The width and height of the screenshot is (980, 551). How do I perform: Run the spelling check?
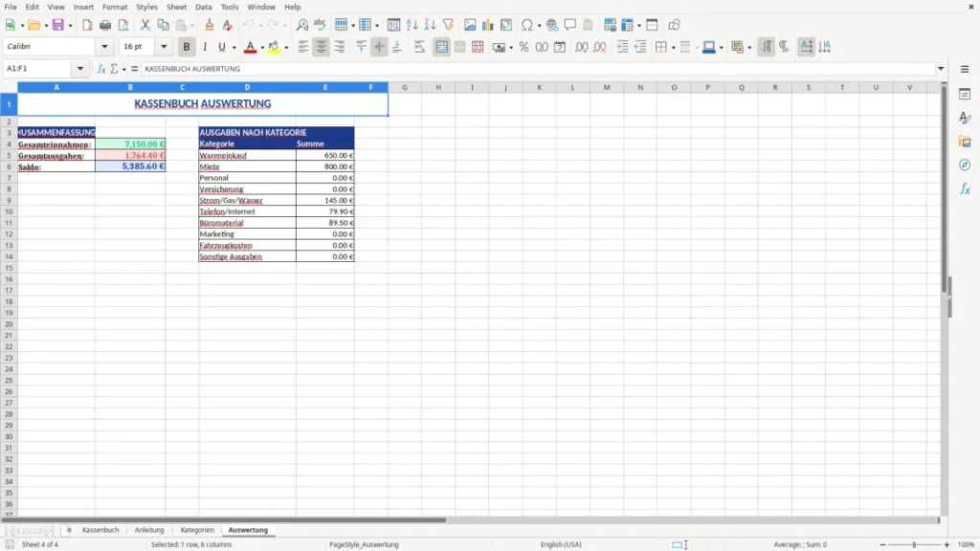320,25
